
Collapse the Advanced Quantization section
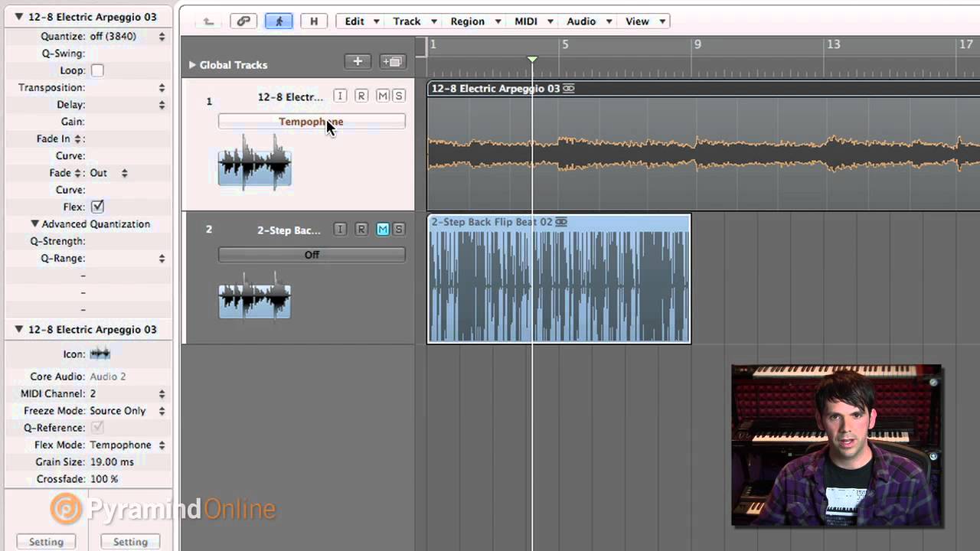click(34, 224)
